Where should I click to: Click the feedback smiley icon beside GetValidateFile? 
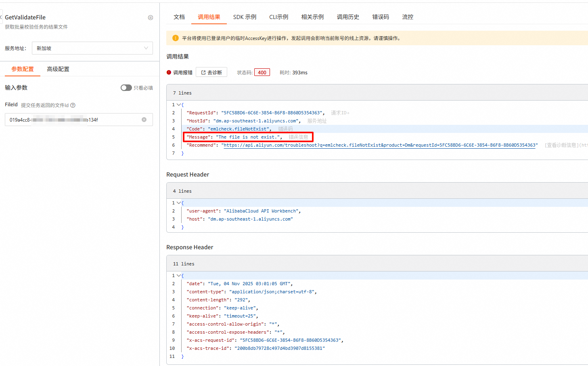tap(151, 17)
